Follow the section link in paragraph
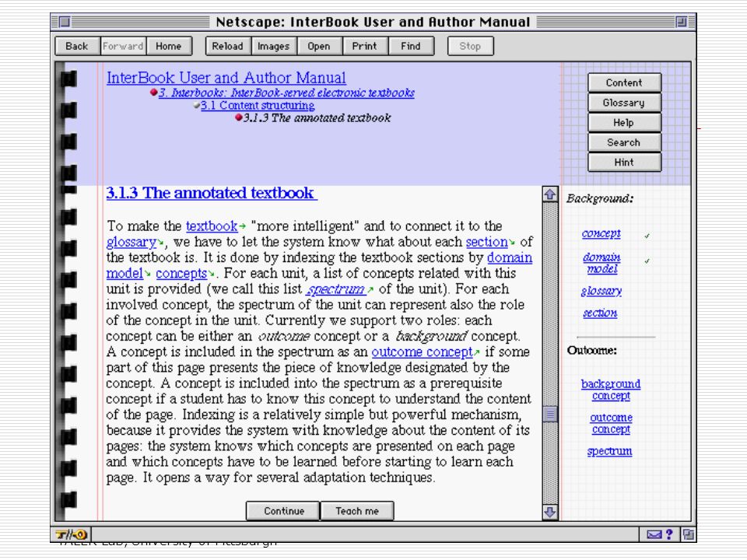 (x=486, y=242)
